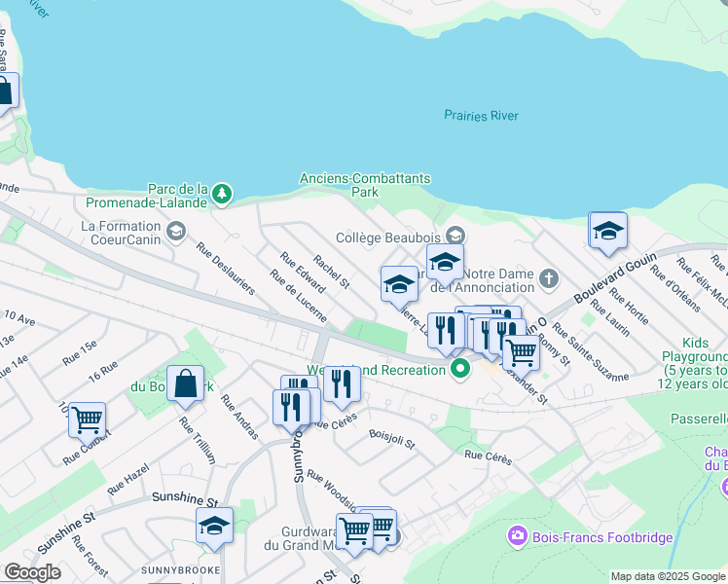Select the Rue Laurin street label
The width and height of the screenshot is (728, 584).
610,318
